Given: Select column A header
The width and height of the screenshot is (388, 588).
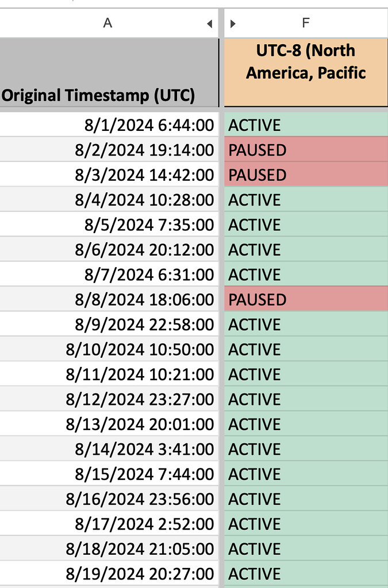Looking at the screenshot, I should pyautogui.click(x=107, y=23).
